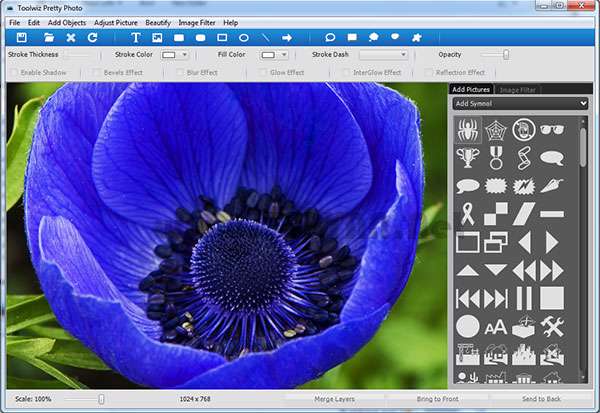
Task: Add cloud thought bubble from toolbar
Action: (x=373, y=38)
